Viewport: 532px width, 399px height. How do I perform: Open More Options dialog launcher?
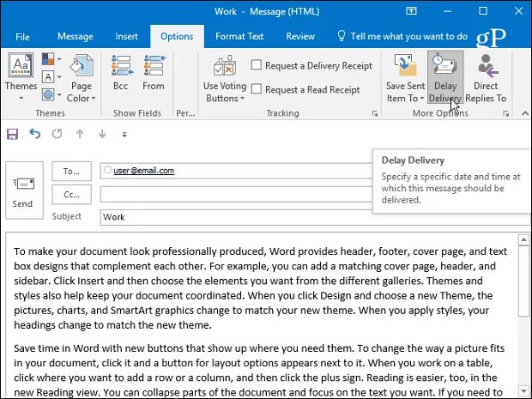click(x=506, y=113)
